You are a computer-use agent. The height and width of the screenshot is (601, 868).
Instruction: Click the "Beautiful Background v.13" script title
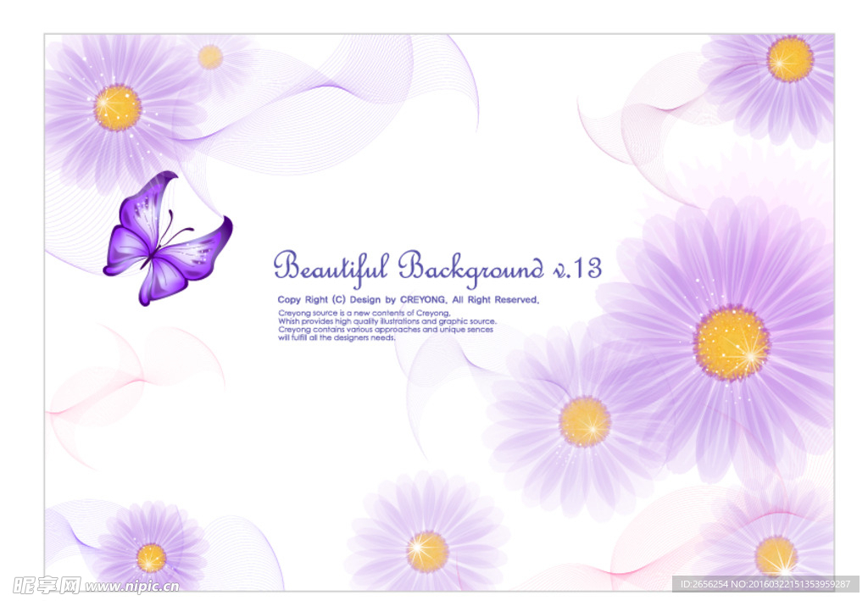437,269
